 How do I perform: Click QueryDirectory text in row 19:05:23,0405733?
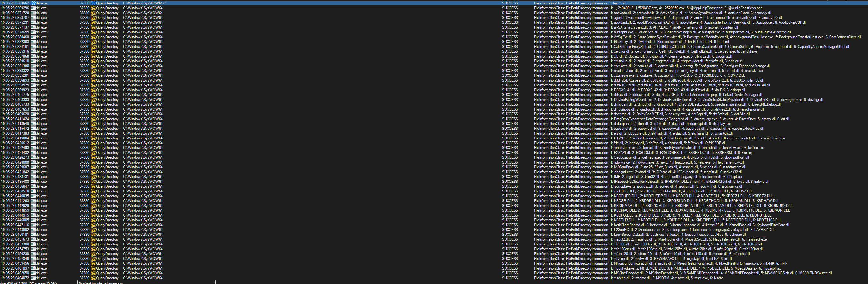point(107,104)
